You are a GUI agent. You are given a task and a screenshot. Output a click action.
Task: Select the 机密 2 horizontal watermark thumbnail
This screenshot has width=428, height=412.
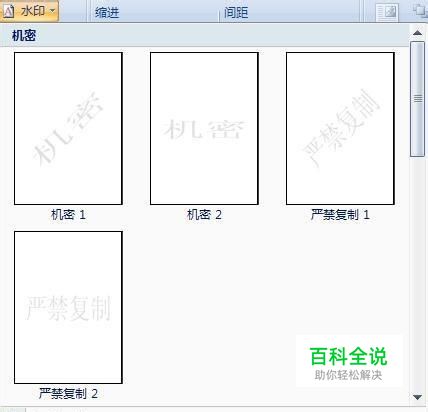pyautogui.click(x=204, y=128)
